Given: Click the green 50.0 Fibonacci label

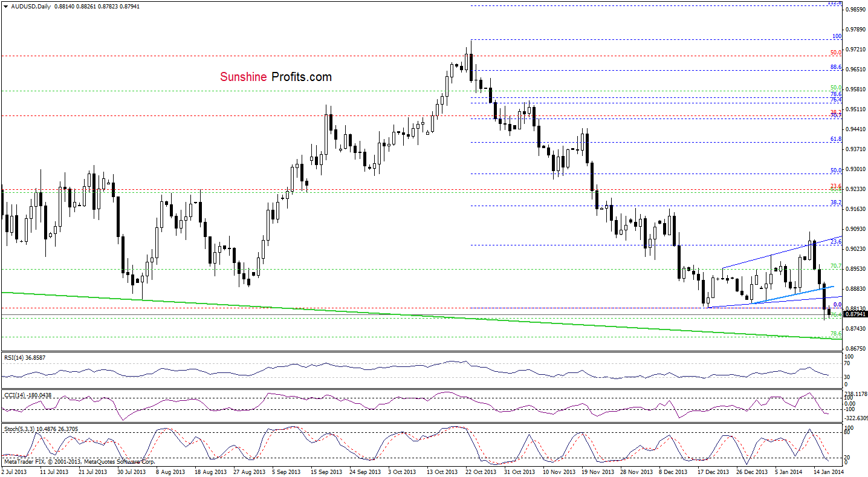Looking at the screenshot, I should [x=836, y=88].
